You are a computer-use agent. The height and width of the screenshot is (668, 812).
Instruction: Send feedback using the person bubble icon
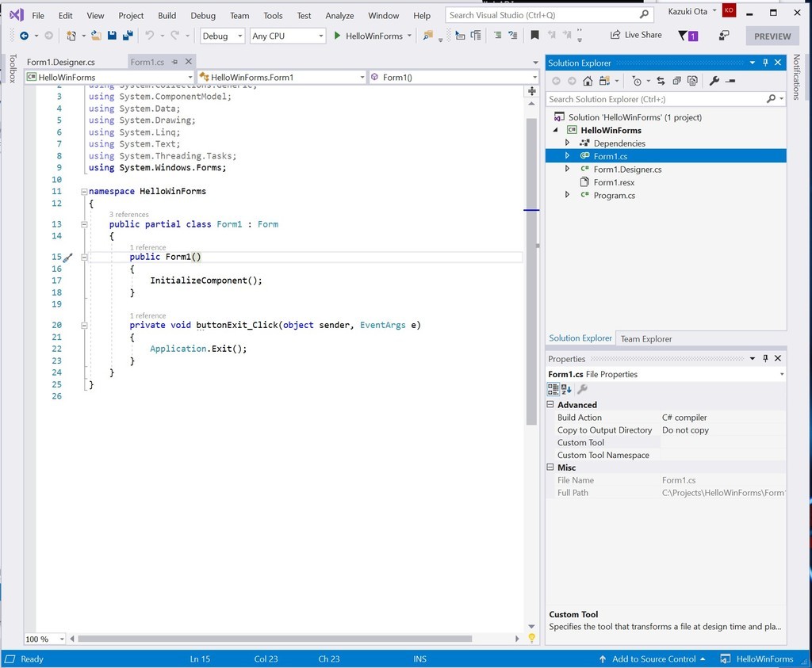[724, 35]
